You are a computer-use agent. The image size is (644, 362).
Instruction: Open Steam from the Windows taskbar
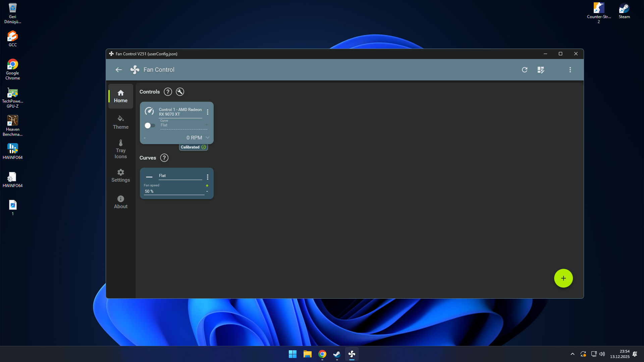coord(337,354)
